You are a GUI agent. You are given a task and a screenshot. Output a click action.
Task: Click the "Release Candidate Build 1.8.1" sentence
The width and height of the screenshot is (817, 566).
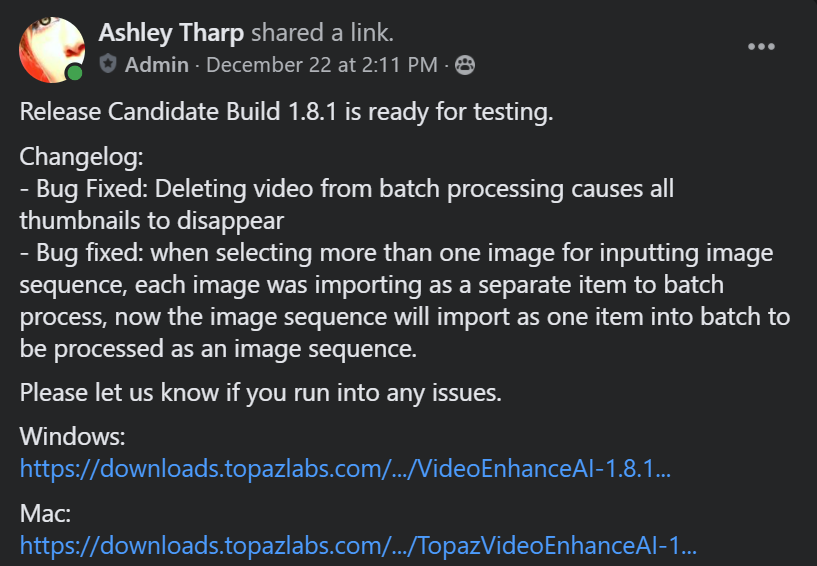tap(286, 112)
